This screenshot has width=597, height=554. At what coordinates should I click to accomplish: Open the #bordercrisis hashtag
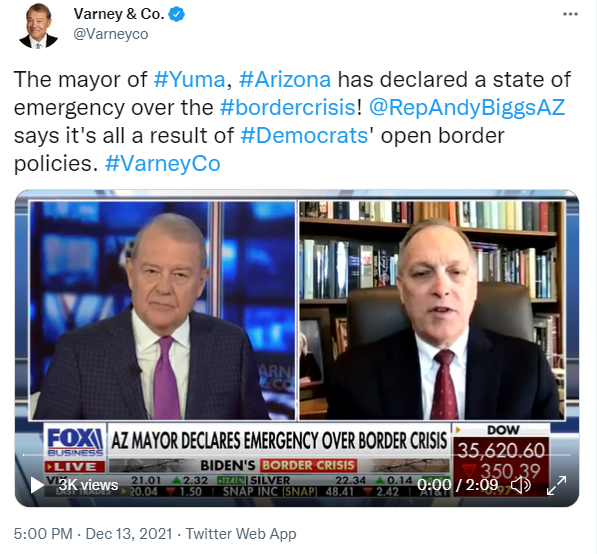point(287,107)
